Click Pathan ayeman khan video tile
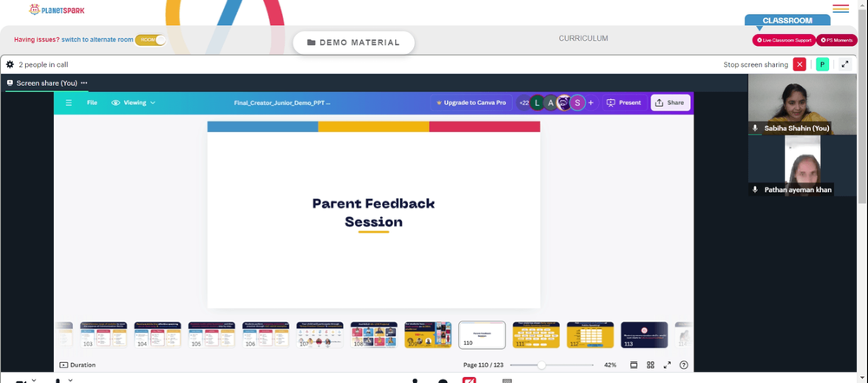Screen dimensions: 868x383 tap(801, 166)
